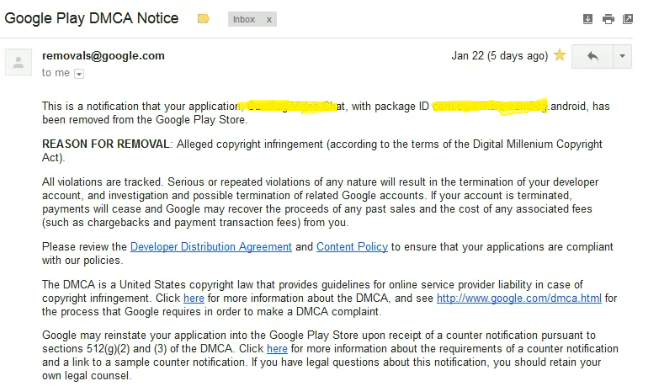Click the download/archive icon at top right
This screenshot has height=389, width=654.
[587, 19]
